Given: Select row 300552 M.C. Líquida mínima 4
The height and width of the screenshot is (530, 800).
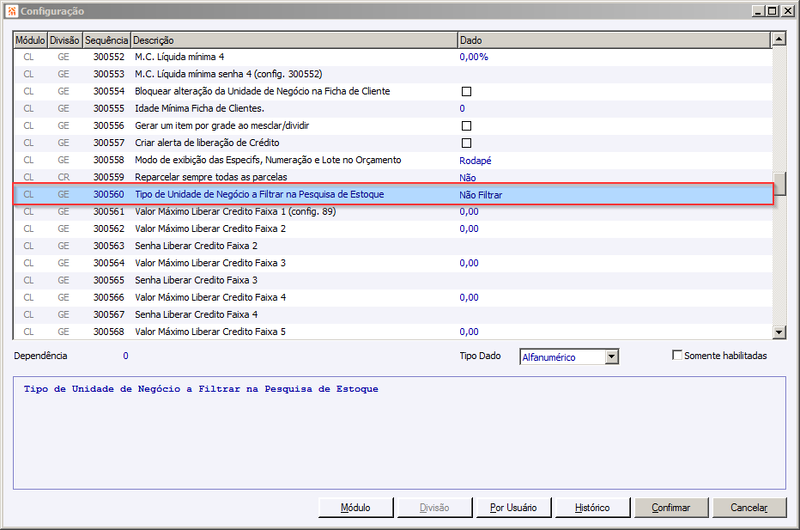Looking at the screenshot, I should [393, 57].
